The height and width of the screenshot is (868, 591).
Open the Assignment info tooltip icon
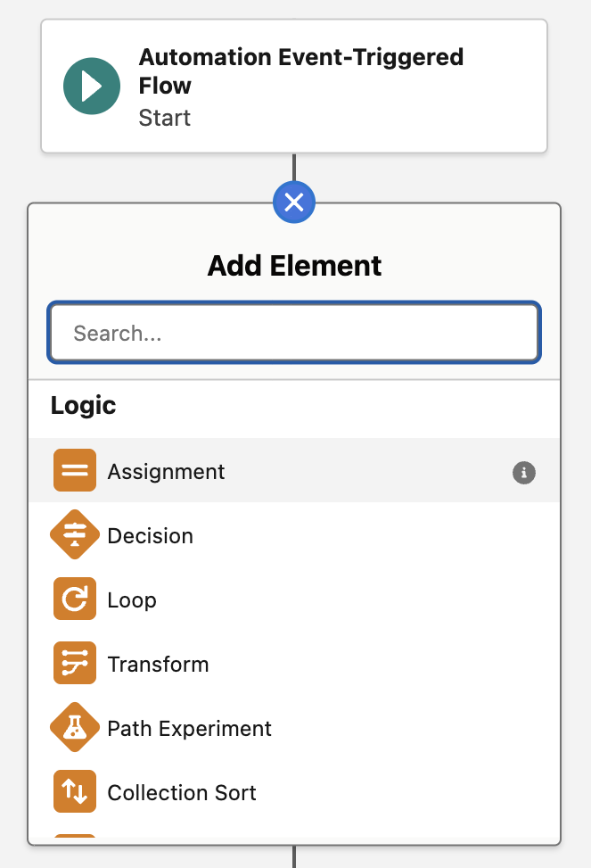[x=523, y=473]
